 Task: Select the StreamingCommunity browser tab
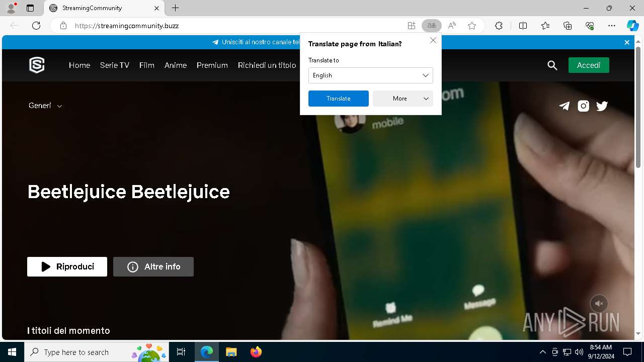104,8
